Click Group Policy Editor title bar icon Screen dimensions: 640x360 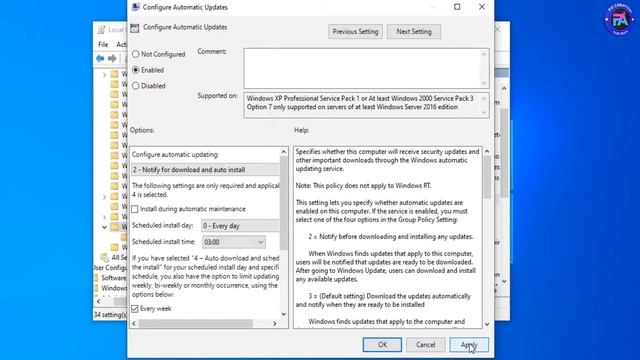[x=102, y=30]
